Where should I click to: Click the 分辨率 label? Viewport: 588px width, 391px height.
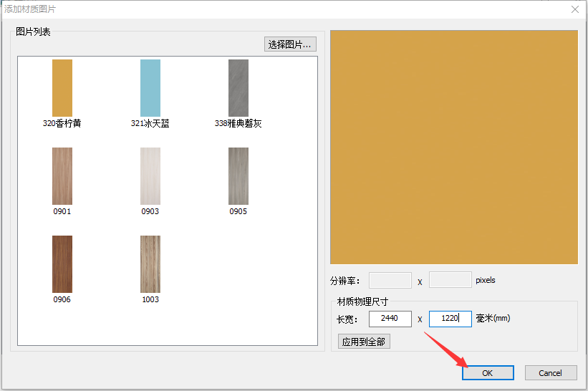(344, 281)
